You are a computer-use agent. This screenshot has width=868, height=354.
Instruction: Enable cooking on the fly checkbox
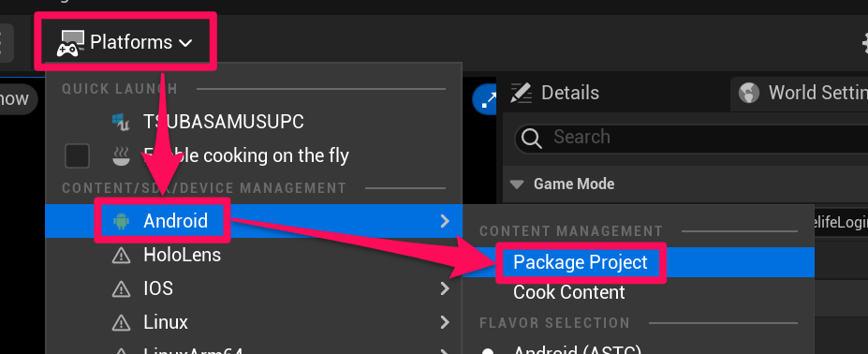coord(77,155)
